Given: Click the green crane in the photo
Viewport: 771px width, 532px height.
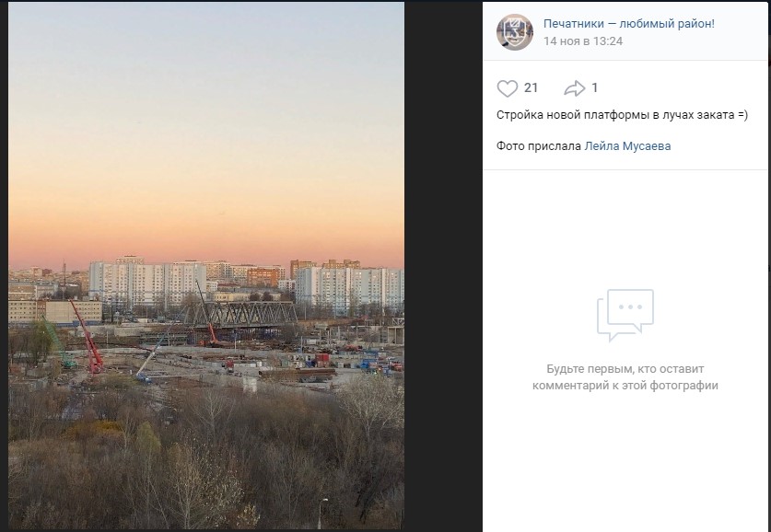Looking at the screenshot, I should point(59,343).
